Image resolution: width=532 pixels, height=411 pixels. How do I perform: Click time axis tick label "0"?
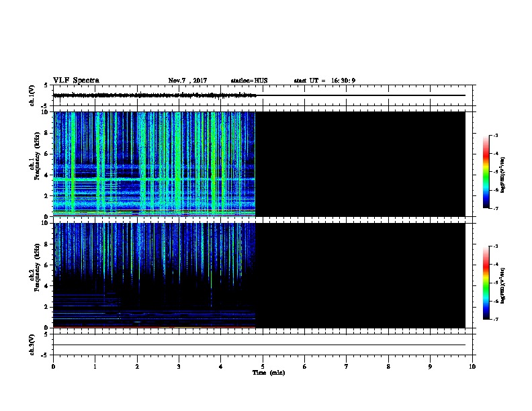(53, 366)
